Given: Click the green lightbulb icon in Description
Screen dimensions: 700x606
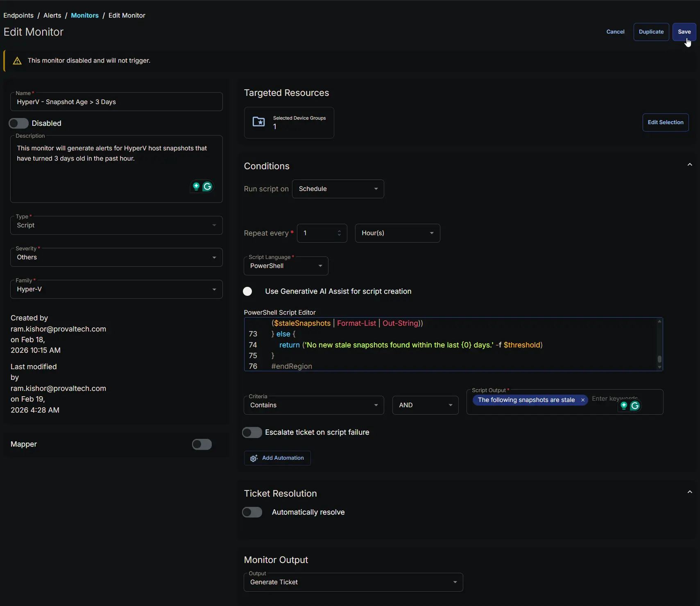Looking at the screenshot, I should point(196,186).
